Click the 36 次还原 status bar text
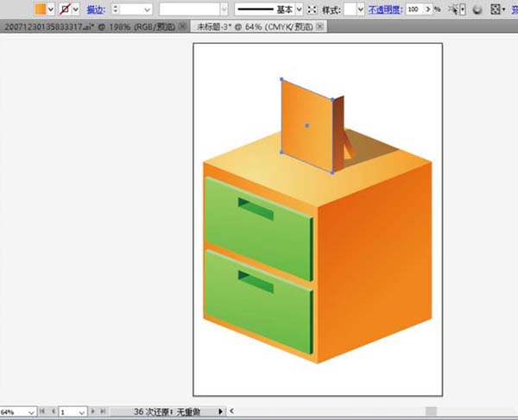The height and width of the screenshot is (420, 518). 167,411
